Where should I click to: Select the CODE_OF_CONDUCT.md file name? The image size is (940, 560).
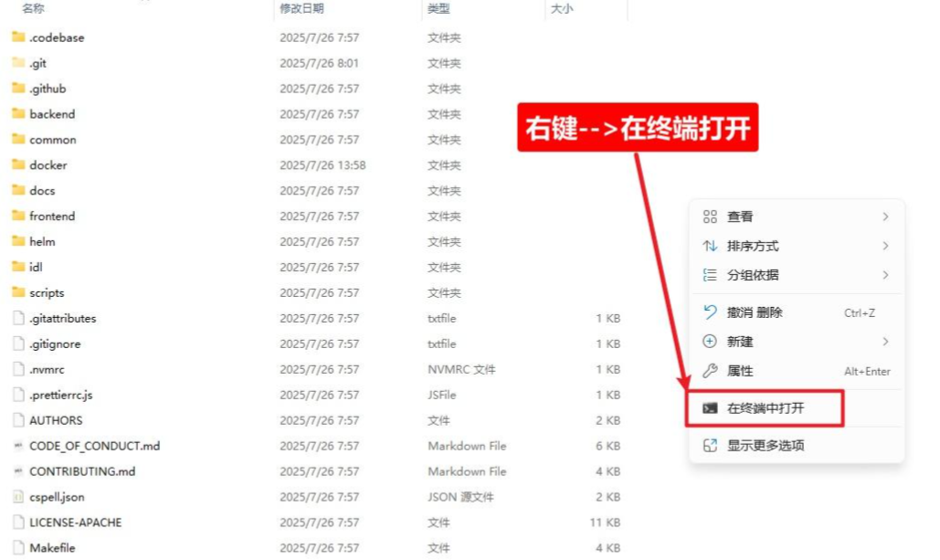(x=95, y=446)
